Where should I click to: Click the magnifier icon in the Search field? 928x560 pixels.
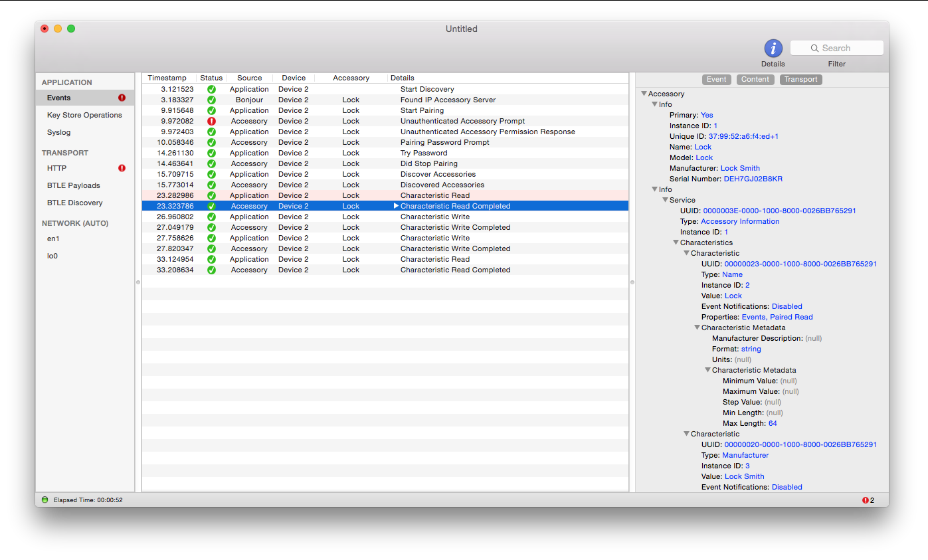point(814,48)
